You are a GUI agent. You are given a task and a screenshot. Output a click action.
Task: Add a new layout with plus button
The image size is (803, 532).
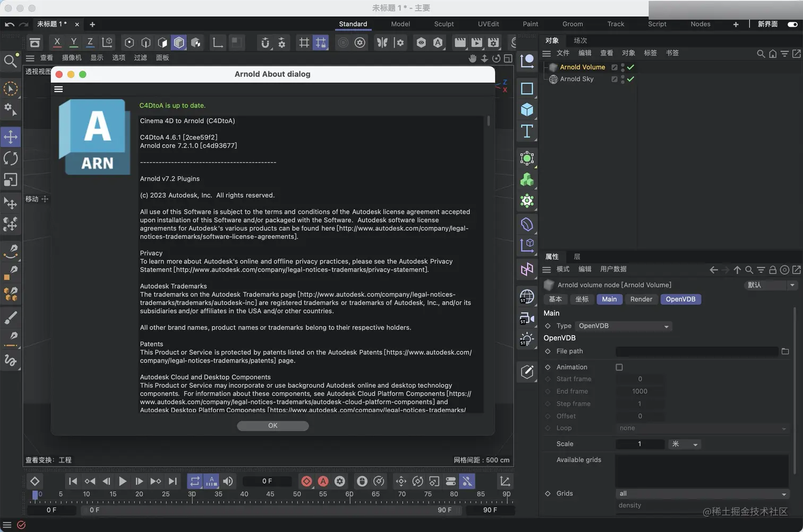[736, 24]
